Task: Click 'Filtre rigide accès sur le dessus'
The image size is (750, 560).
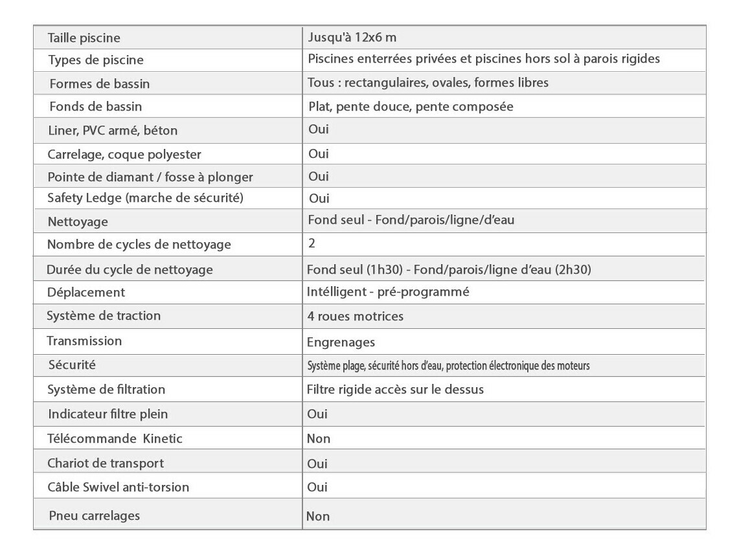Action: (x=395, y=390)
